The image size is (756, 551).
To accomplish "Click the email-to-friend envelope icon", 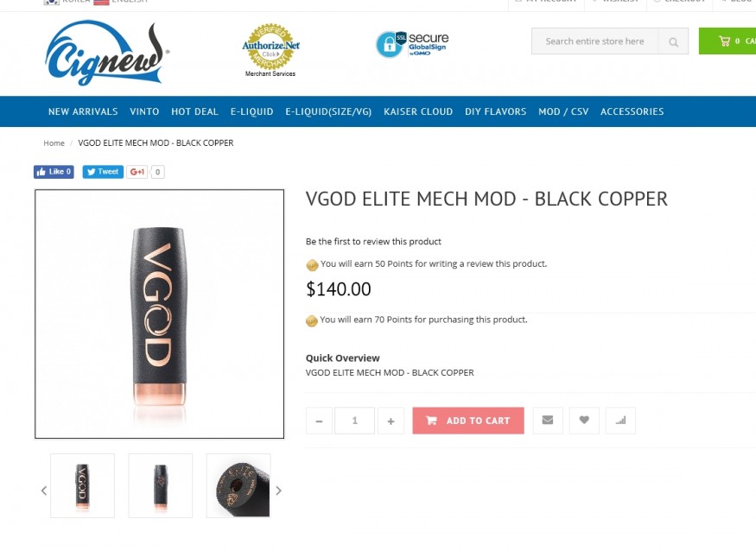I will coord(548,421).
